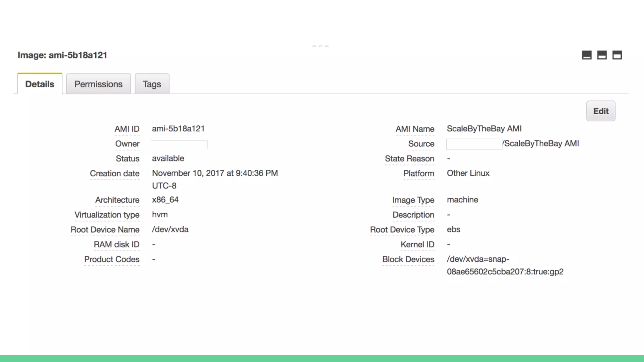Set details pane to half-height layout icon
Viewport: 644px width, 362px height.
coord(602,55)
